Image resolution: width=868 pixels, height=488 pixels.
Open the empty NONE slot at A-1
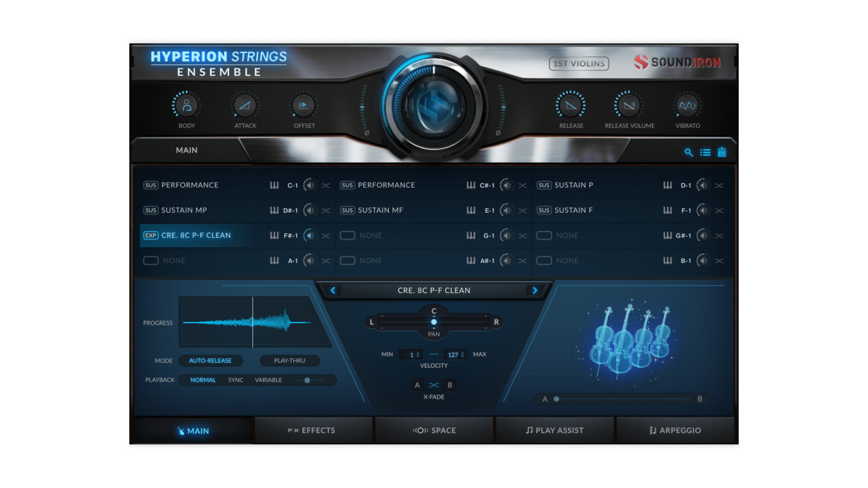(174, 261)
